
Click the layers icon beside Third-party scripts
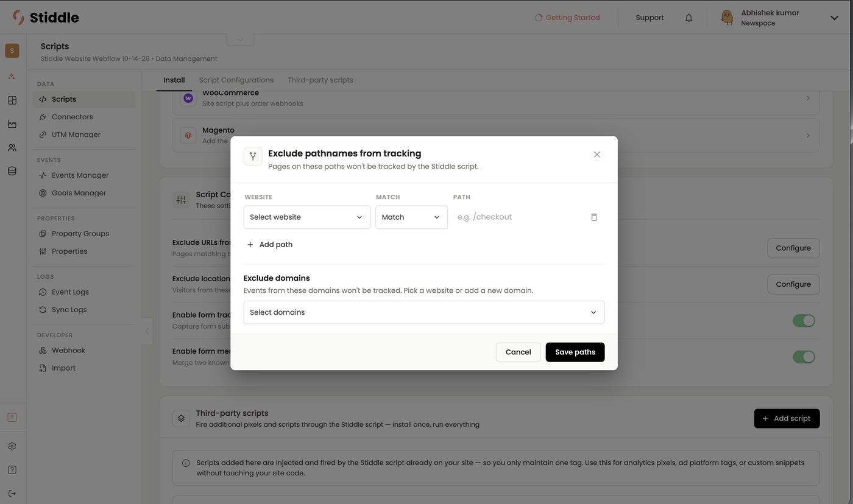coord(181,419)
